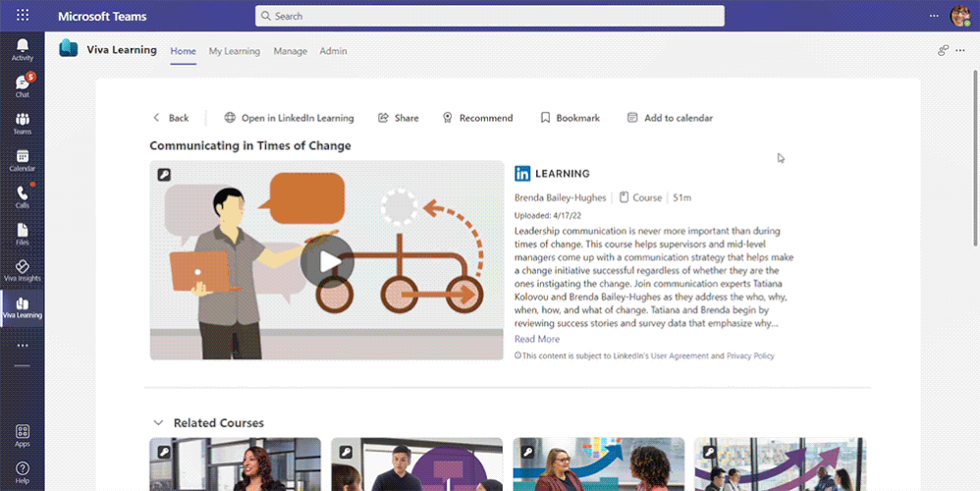Open the user profile avatar
980x491 pixels.
[960, 16]
